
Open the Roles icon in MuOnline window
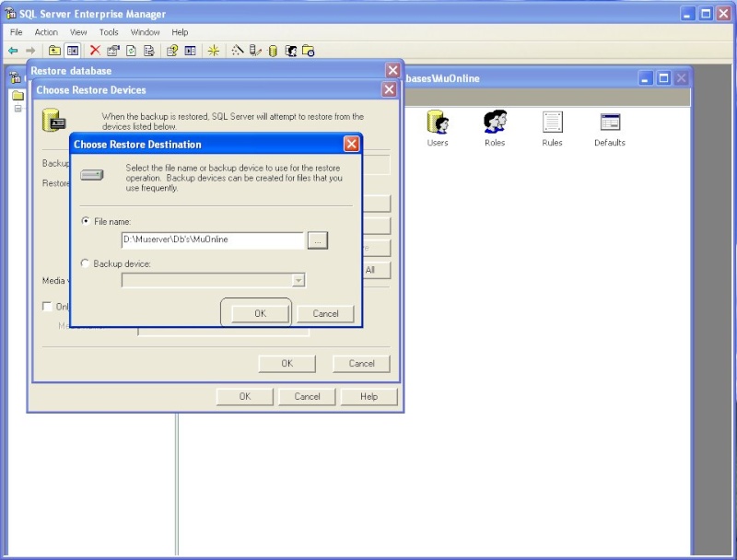pyautogui.click(x=495, y=128)
